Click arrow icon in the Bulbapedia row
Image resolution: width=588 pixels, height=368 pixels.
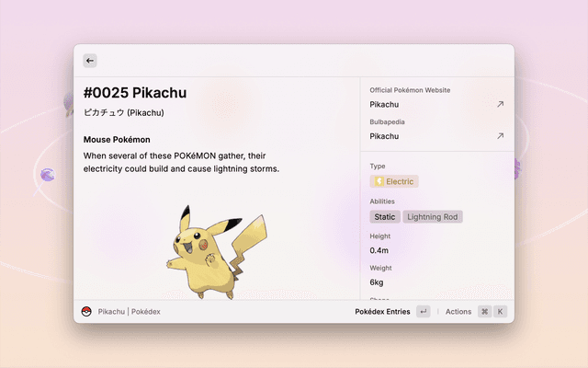500,136
